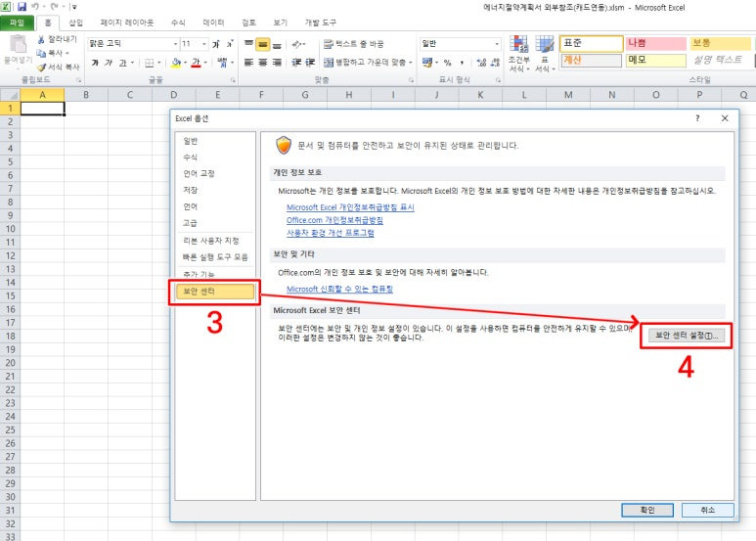Click the Copy (복사) icon
This screenshot has width=756, height=541.
(41, 53)
